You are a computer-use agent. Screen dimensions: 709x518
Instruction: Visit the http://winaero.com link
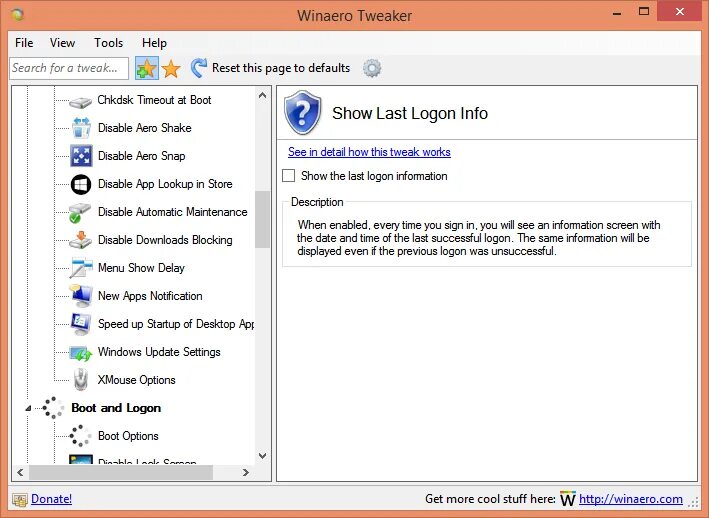[x=631, y=499]
